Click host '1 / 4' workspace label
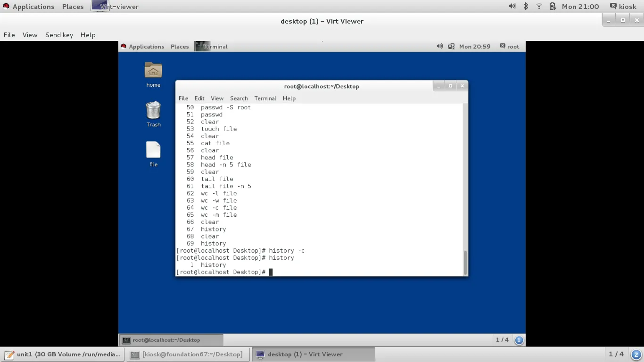Screen dimensions: 644x362 pos(616,354)
